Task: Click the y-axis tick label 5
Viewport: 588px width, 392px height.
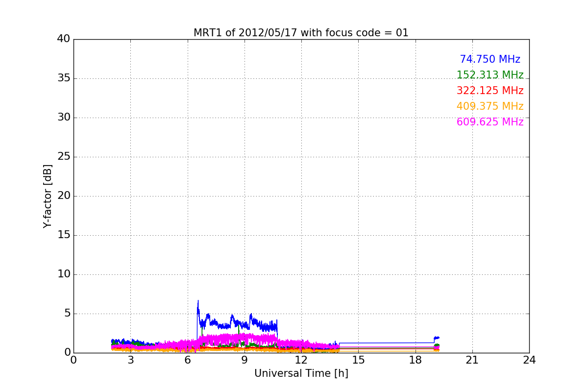Action: click(x=67, y=314)
